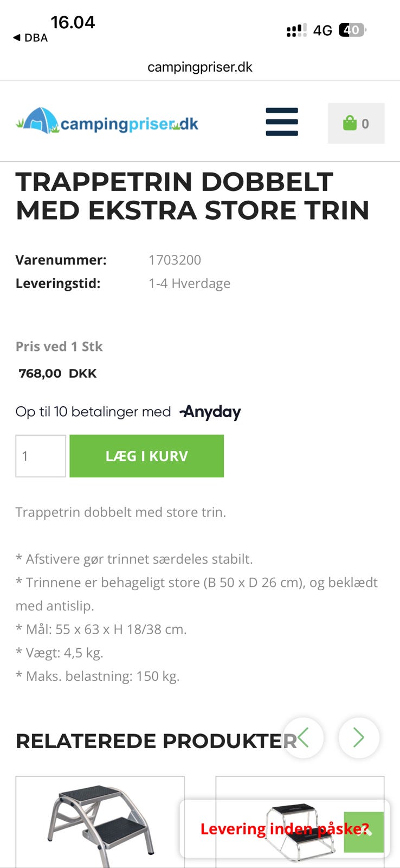The image size is (400, 868).
Task: Tap the campingpriser.dk tent logo
Action: tap(107, 122)
